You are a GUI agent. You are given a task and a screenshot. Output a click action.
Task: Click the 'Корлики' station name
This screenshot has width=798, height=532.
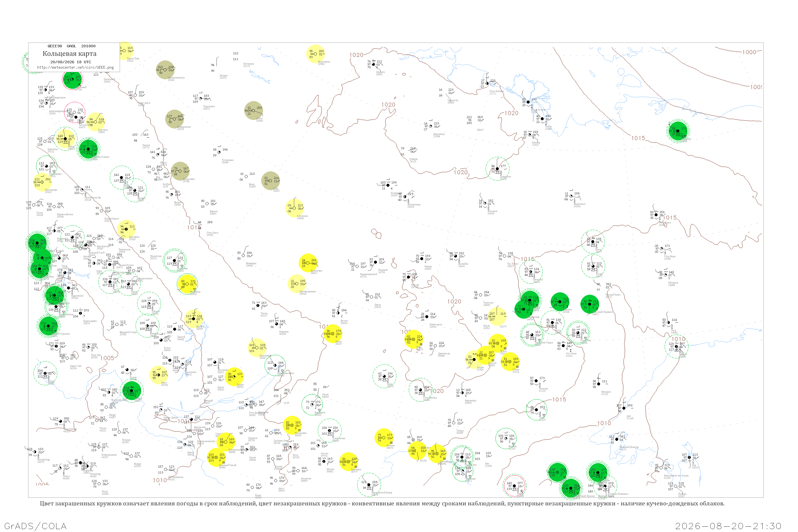pyautogui.click(x=103, y=130)
